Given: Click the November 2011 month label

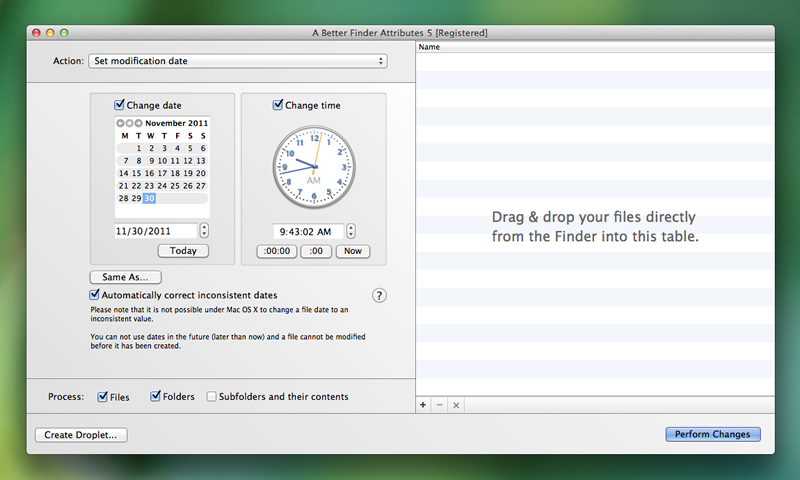Looking at the screenshot, I should (177, 123).
